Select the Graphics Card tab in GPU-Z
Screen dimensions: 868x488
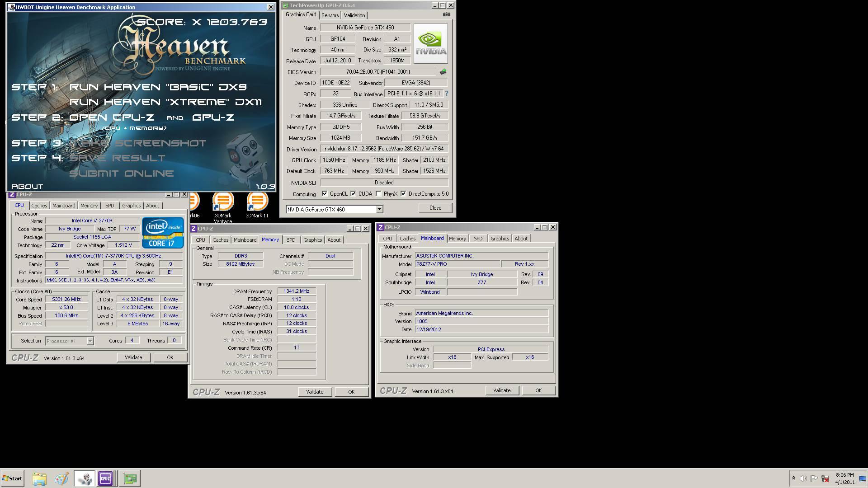click(301, 14)
